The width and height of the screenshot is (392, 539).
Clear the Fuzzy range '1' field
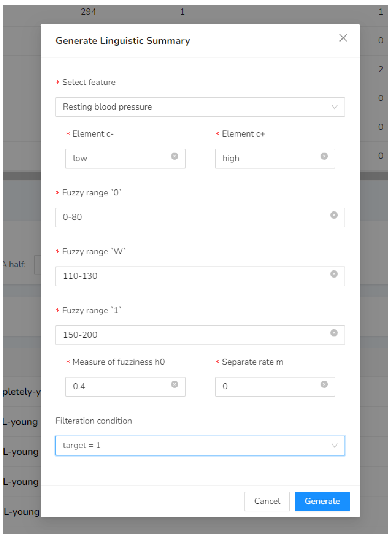[x=334, y=333]
